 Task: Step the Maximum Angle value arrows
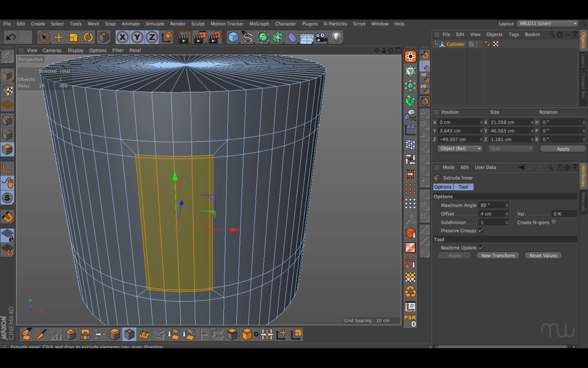(507, 205)
